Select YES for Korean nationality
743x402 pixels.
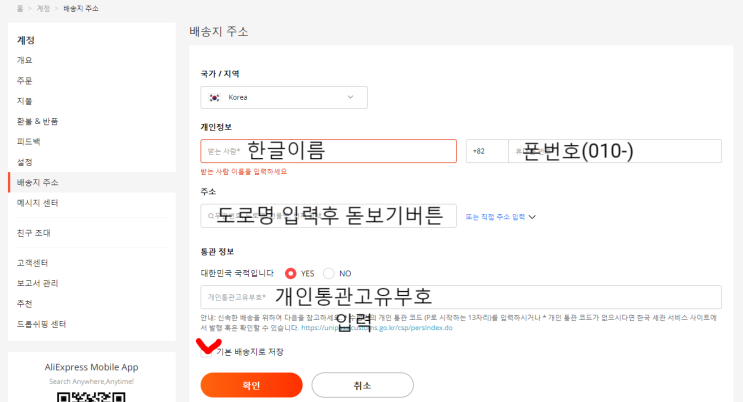click(291, 273)
